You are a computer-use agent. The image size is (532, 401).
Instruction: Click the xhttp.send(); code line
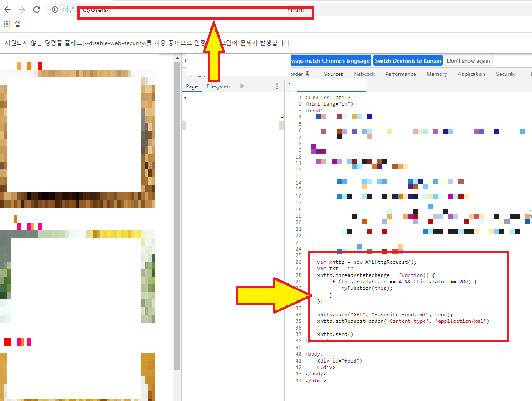tap(337, 334)
